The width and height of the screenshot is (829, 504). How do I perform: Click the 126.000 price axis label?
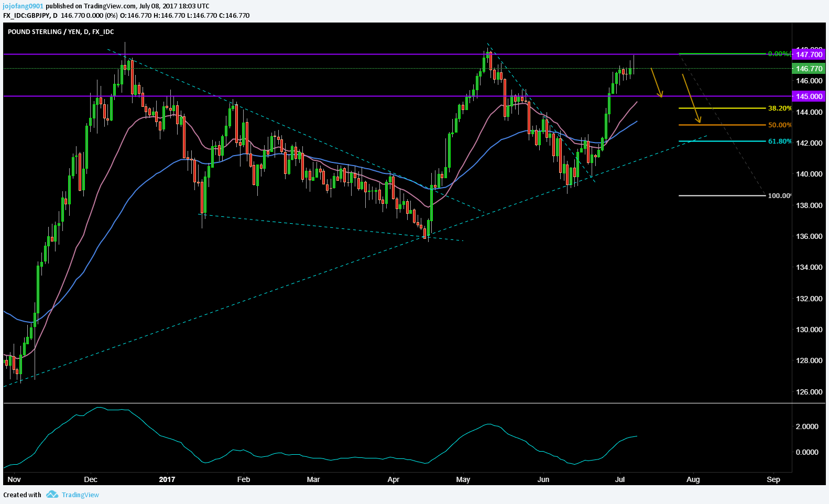[809, 392]
